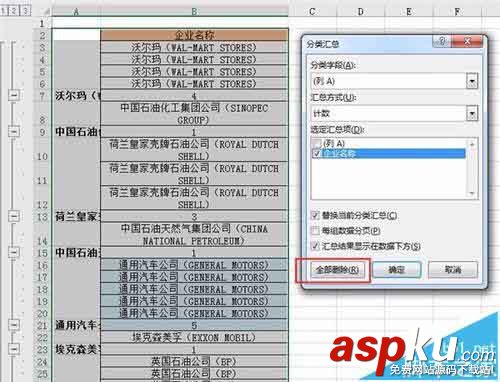This screenshot has width=500, height=382.
Task: Click 荷兰皇家壳牌石油公司 cell in row 10
Action: (194, 150)
